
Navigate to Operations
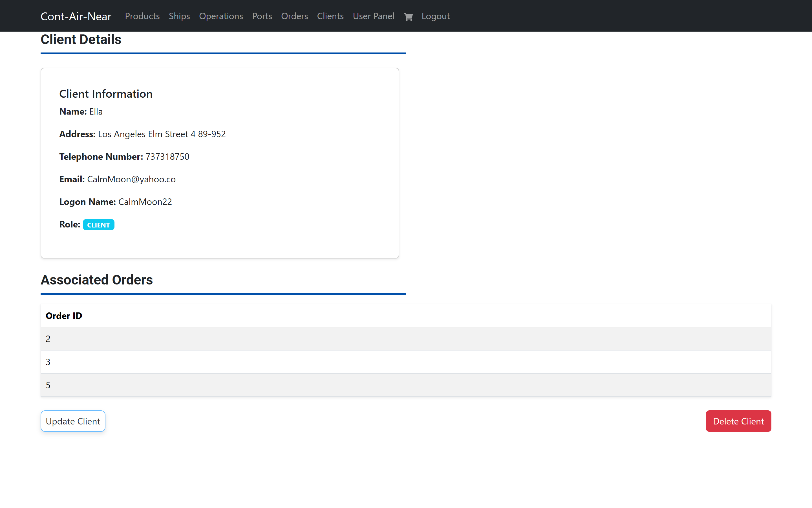(x=221, y=16)
